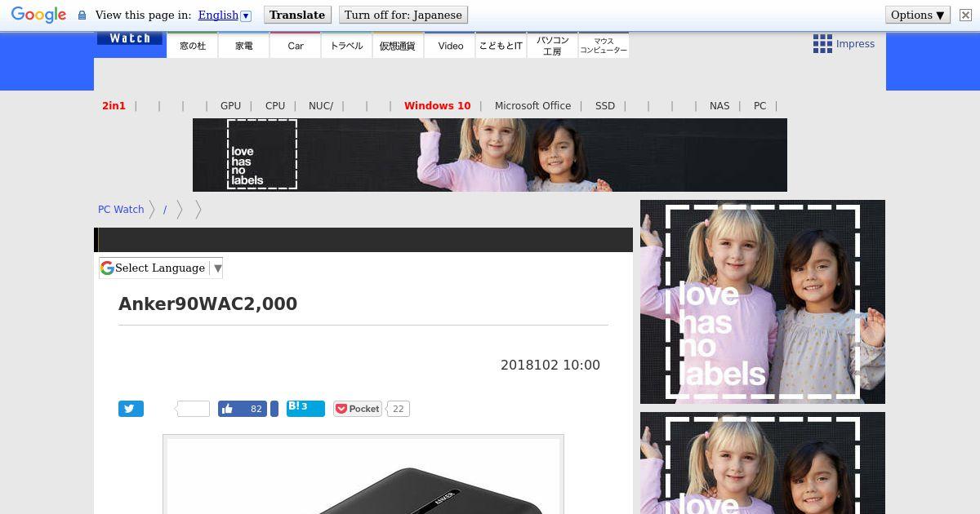Viewport: 980px width, 514px height.
Task: Click Turn off for: Japanese button
Action: click(x=403, y=15)
